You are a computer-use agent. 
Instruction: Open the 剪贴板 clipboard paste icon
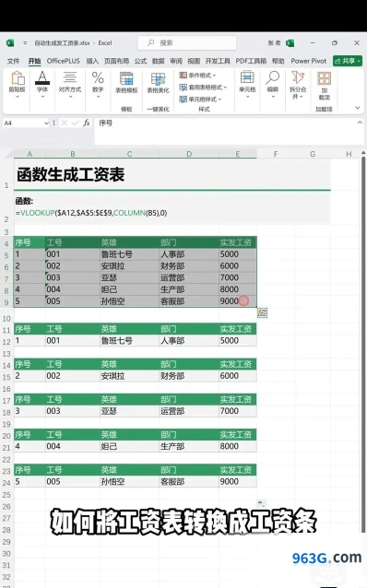tap(18, 85)
